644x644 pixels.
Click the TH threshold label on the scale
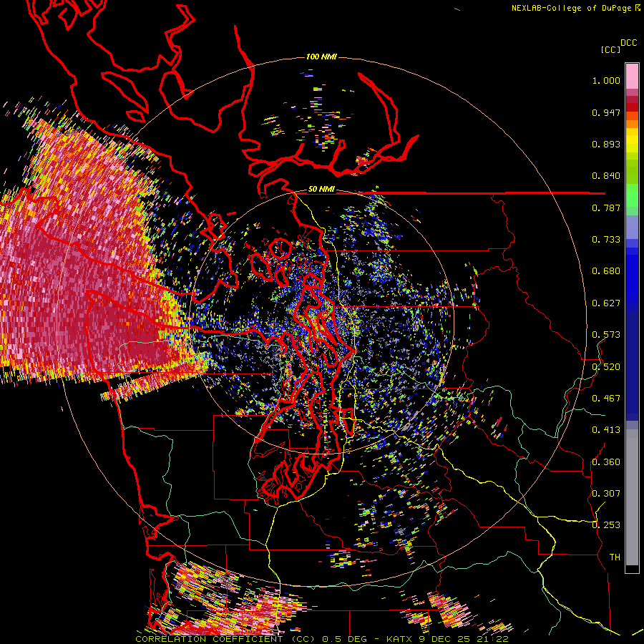click(x=615, y=557)
